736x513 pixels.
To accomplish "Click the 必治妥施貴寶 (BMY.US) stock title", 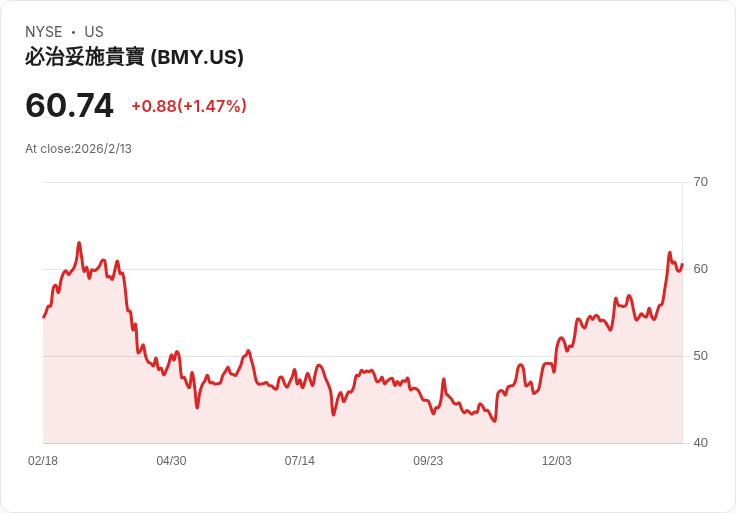I will point(134,57).
